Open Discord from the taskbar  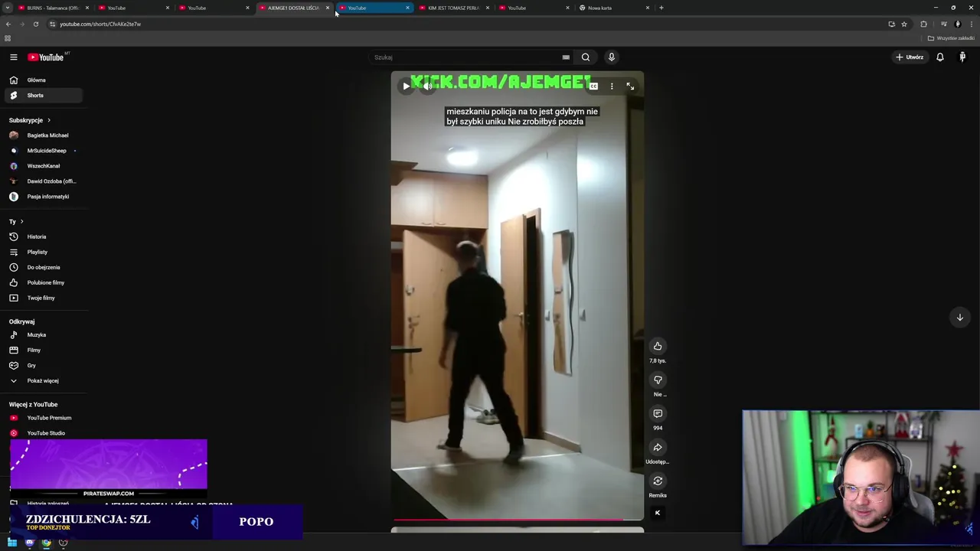point(29,543)
